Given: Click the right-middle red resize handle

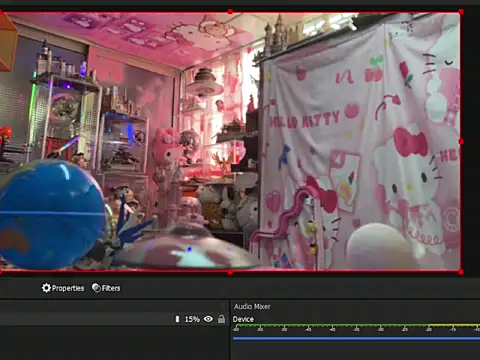Looking at the screenshot, I should tap(461, 142).
